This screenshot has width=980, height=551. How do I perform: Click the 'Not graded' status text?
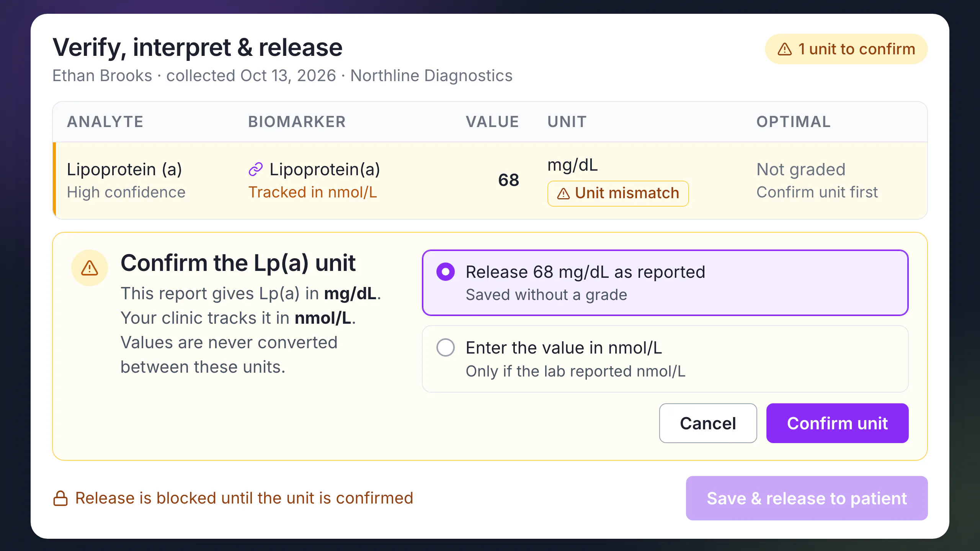click(801, 169)
